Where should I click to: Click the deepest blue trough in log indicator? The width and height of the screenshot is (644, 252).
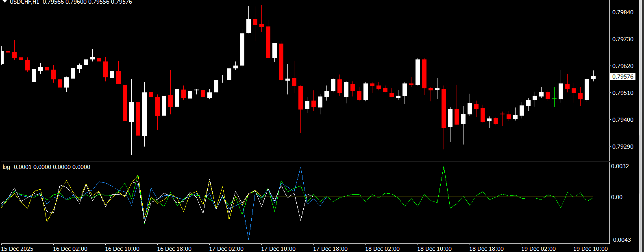coord(248,238)
